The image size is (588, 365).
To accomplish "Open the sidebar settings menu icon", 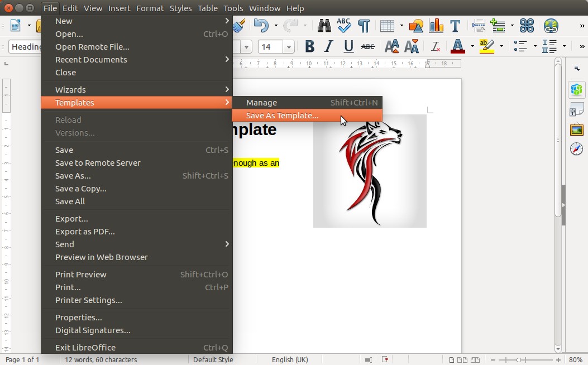I will [577, 68].
